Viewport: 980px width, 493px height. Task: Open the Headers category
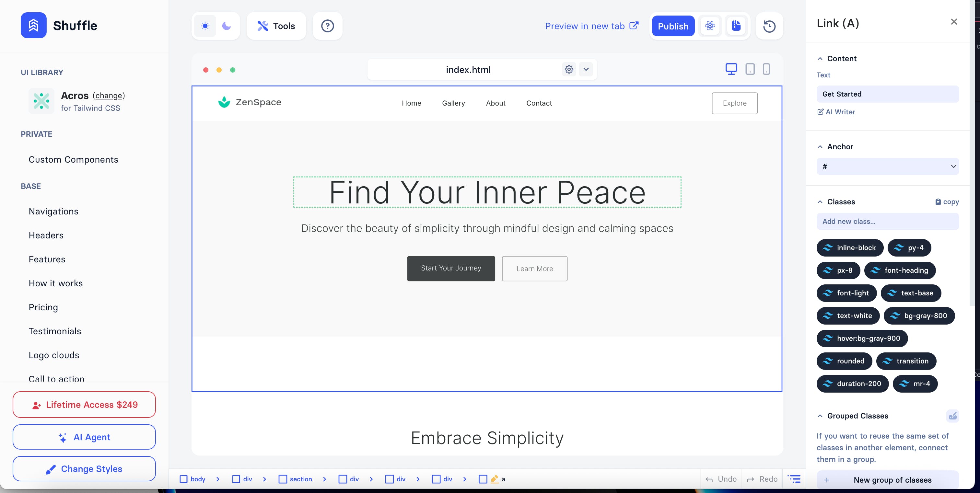tap(46, 235)
